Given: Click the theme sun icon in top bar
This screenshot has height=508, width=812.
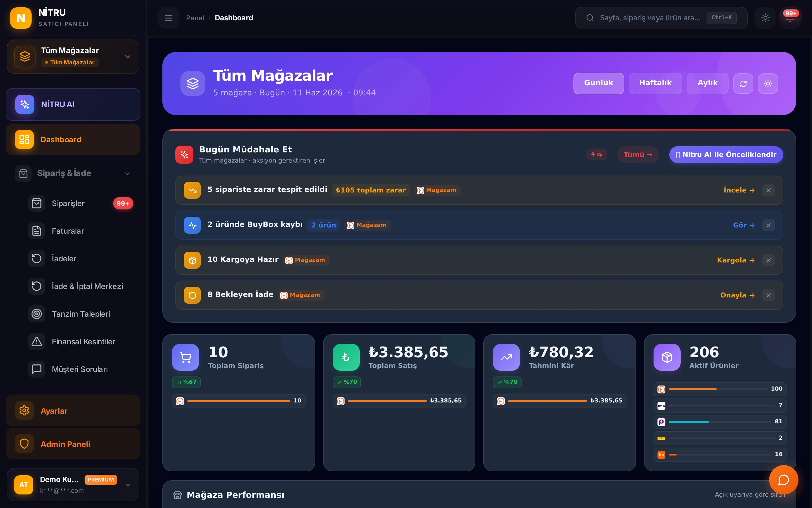Looking at the screenshot, I should [x=765, y=18].
